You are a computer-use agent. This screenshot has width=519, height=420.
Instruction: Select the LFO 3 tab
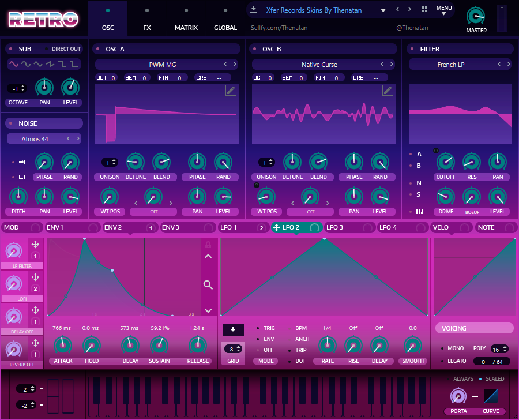point(349,227)
